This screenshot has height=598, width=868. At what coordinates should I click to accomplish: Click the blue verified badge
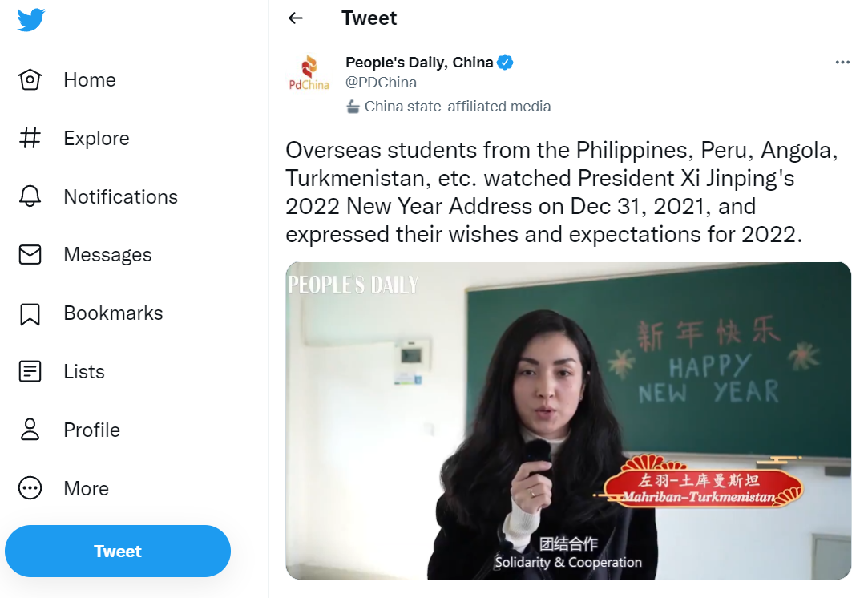pos(505,62)
